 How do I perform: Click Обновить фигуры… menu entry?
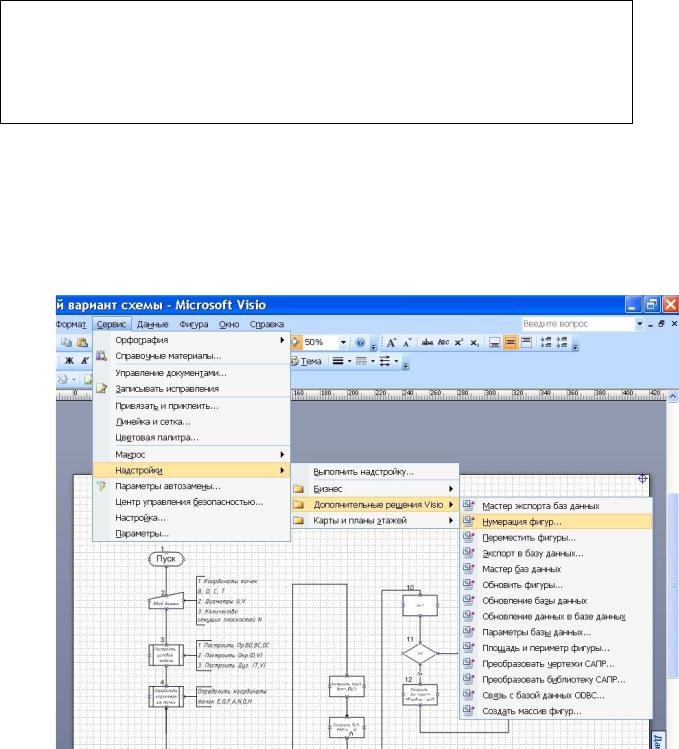(x=556, y=585)
